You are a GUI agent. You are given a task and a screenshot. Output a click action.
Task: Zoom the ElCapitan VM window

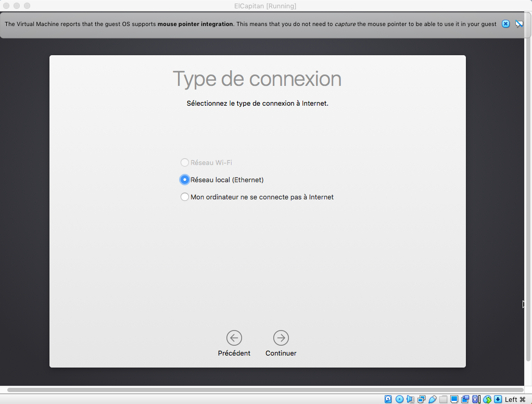coord(27,6)
